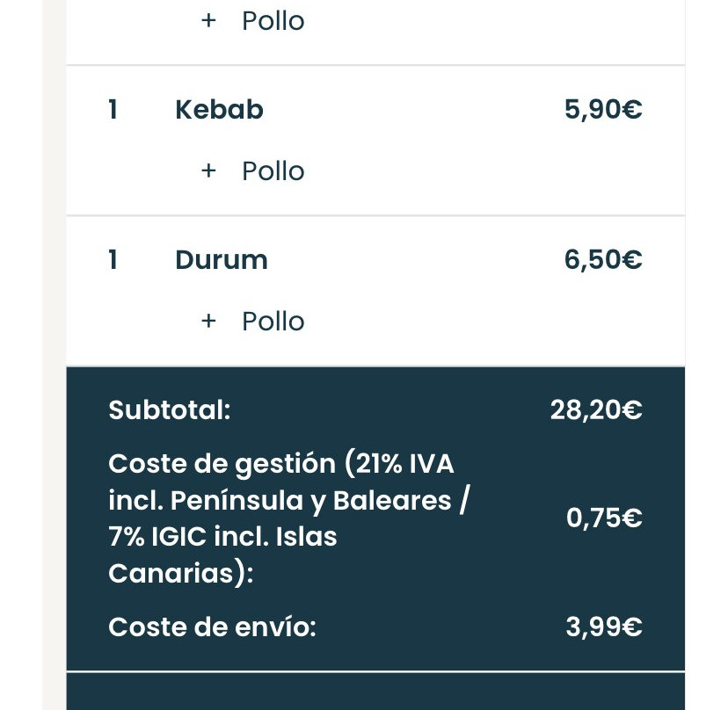728x710 pixels.
Task: Select the 0,75€ management fee amount
Action: [604, 518]
